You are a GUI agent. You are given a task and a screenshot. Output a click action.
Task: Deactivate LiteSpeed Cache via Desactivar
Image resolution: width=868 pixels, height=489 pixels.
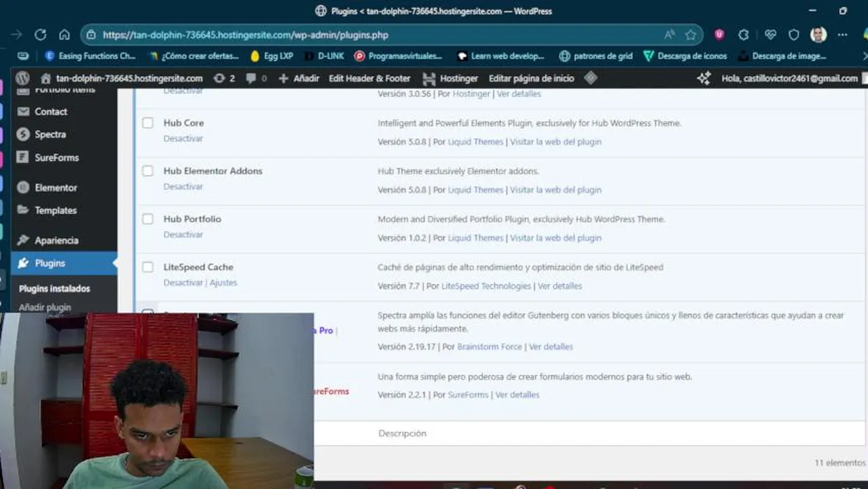tap(183, 283)
